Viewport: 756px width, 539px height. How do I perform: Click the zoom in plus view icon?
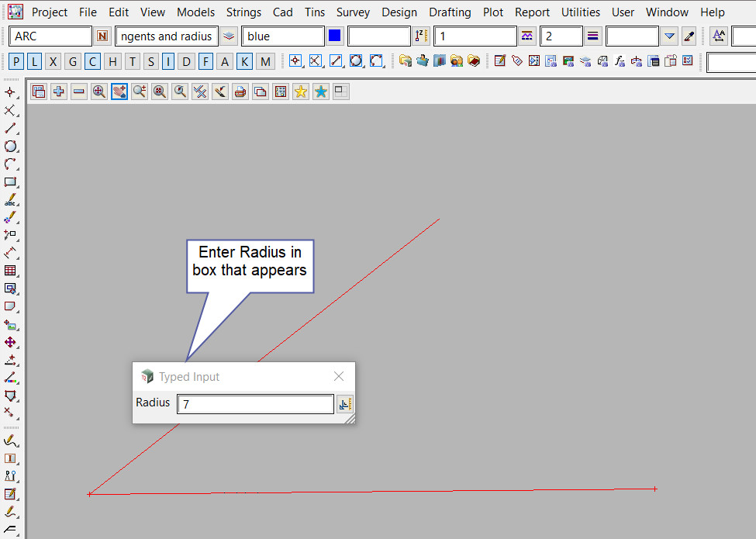pyautogui.click(x=59, y=92)
